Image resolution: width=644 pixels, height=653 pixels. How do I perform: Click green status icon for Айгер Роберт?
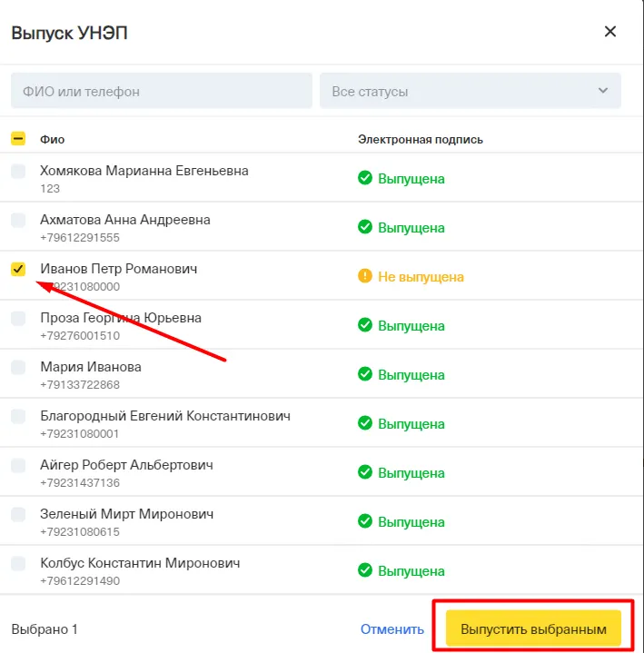(365, 472)
